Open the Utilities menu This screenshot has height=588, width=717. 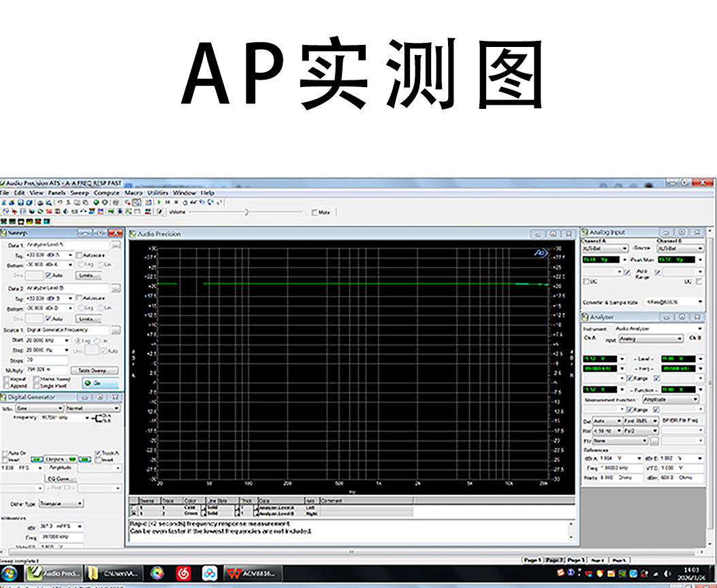pyautogui.click(x=158, y=193)
